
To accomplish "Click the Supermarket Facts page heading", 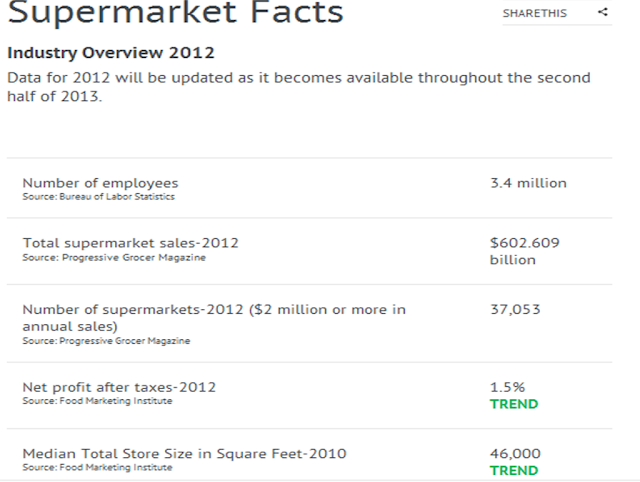I will [175, 14].
